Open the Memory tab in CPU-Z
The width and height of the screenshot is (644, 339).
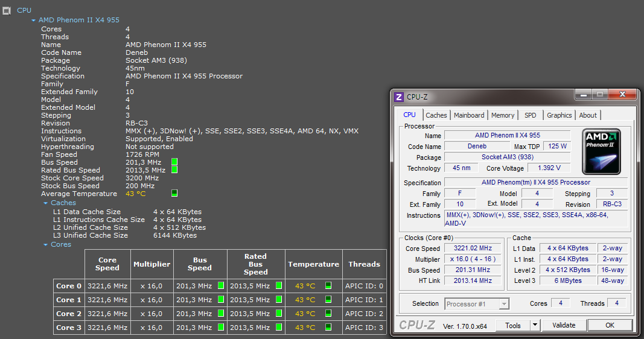503,115
